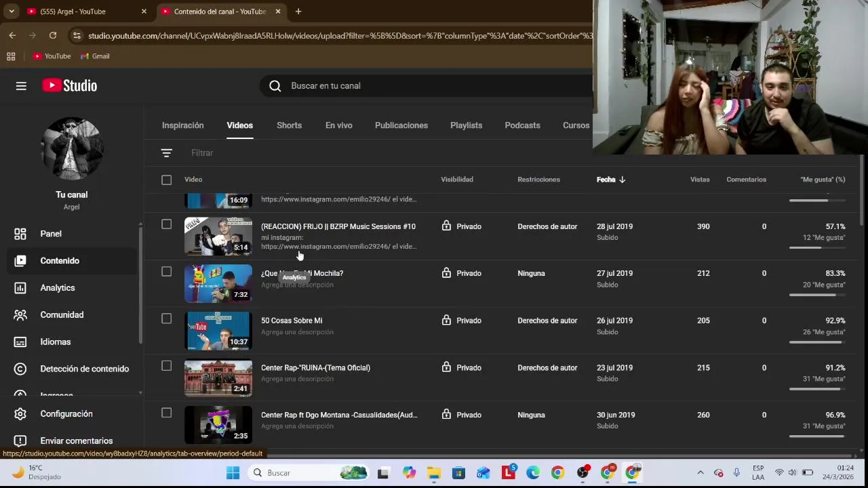Tick checkbox for Center Rap RUINA video
The width and height of the screenshot is (868, 488).
166,366
